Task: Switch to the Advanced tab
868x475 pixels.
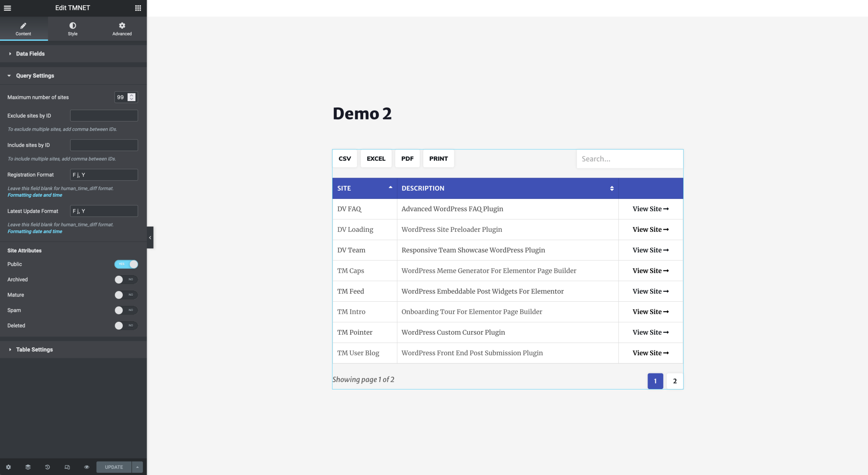Action: point(122,29)
